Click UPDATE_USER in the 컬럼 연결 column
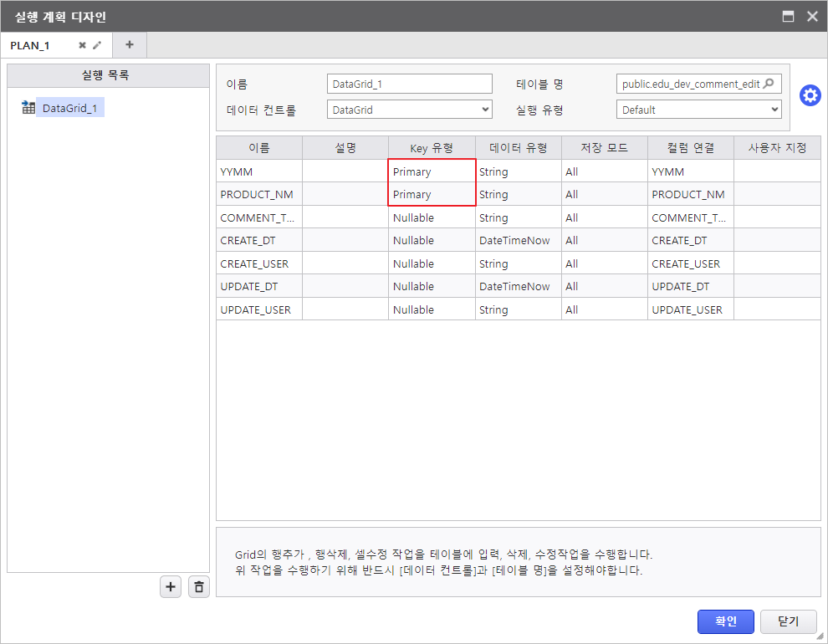 (691, 309)
